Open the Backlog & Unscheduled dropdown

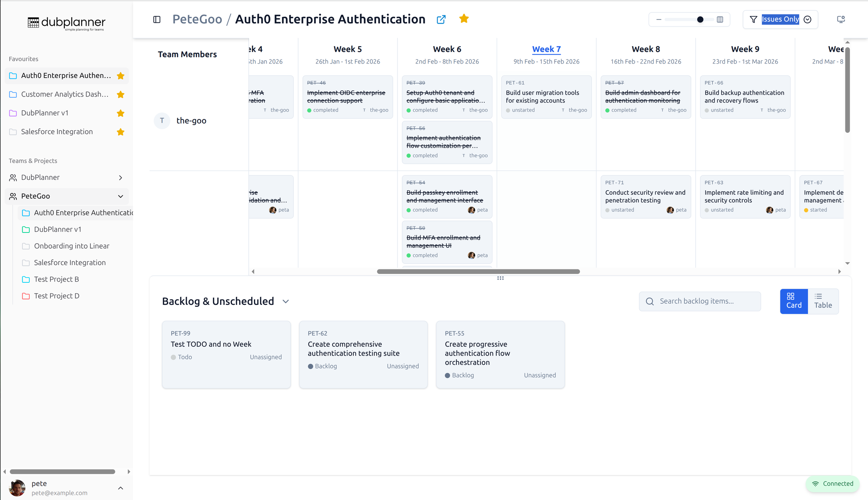tap(285, 301)
